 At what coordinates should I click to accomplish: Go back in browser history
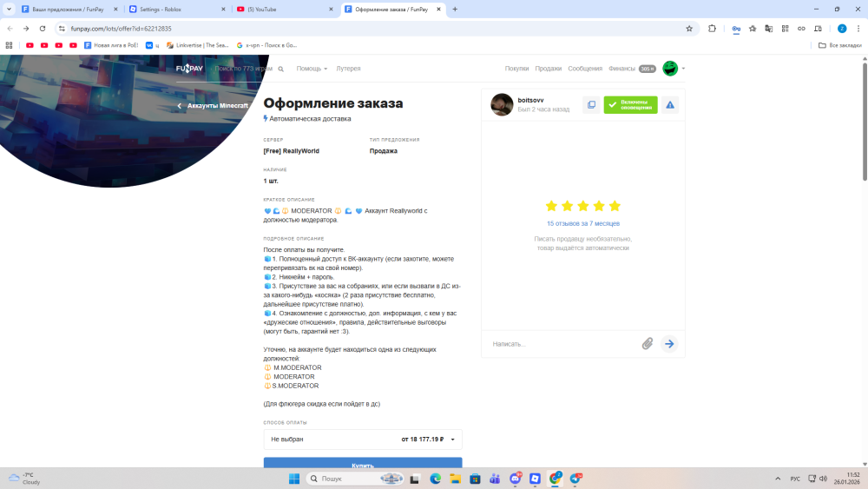click(x=10, y=29)
